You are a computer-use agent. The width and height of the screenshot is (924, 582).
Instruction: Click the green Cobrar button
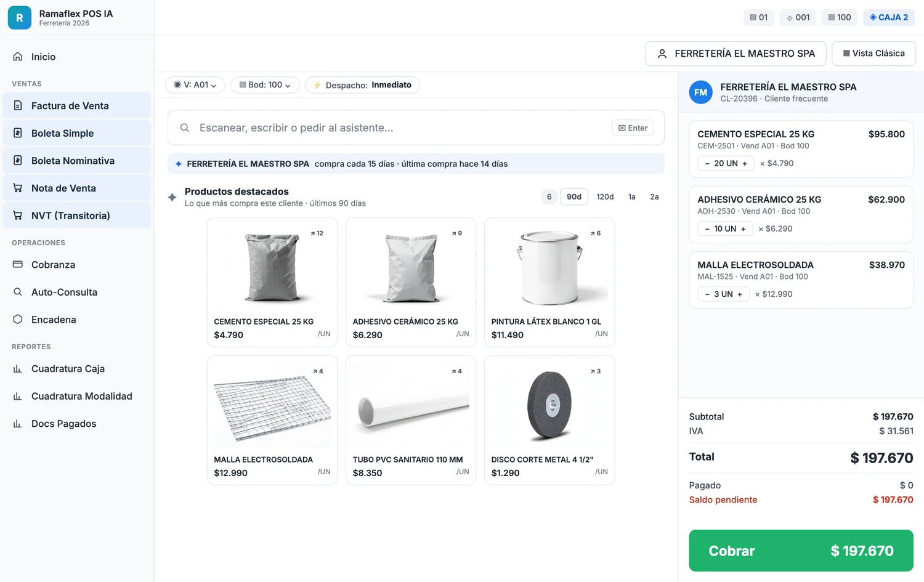click(x=801, y=551)
